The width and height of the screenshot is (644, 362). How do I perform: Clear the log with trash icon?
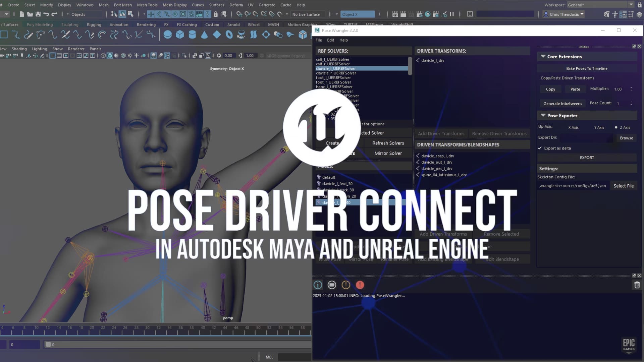(637, 285)
